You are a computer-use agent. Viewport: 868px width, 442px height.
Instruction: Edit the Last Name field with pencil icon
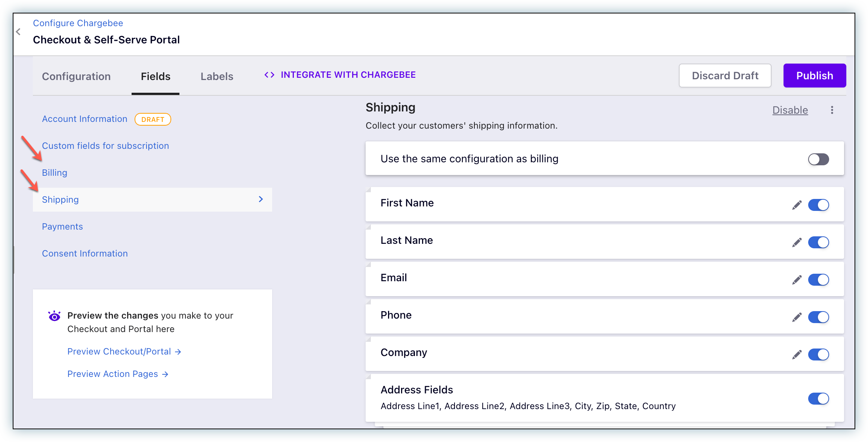797,242
